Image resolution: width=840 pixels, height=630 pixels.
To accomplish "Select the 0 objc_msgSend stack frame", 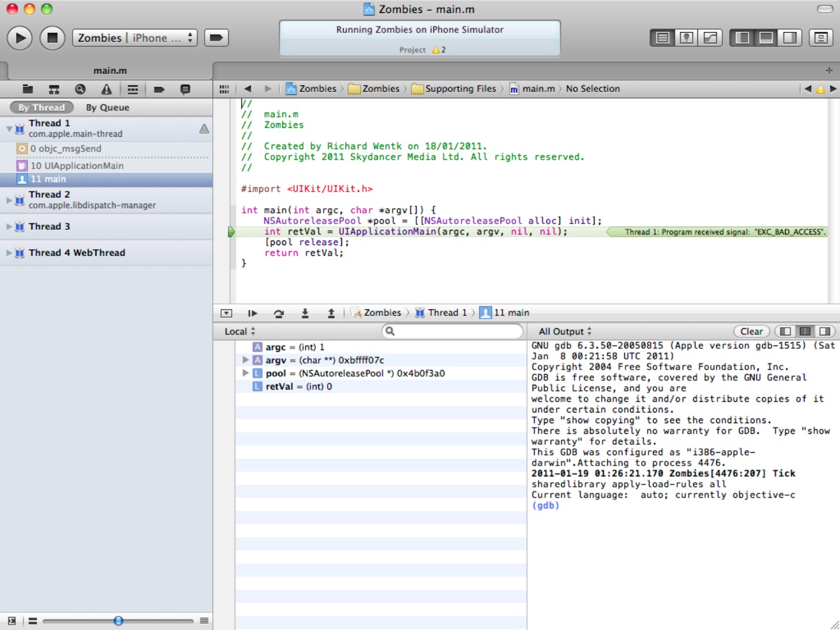I will click(x=106, y=149).
